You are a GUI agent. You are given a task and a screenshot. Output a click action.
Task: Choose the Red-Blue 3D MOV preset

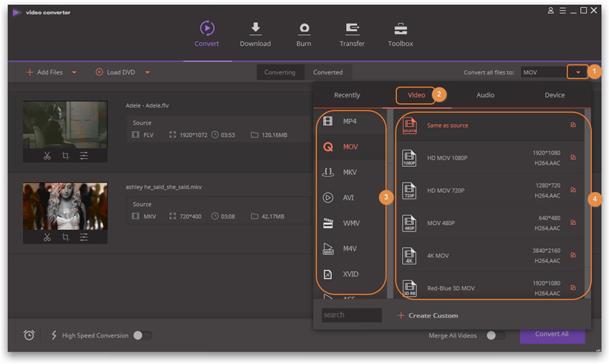(489, 288)
